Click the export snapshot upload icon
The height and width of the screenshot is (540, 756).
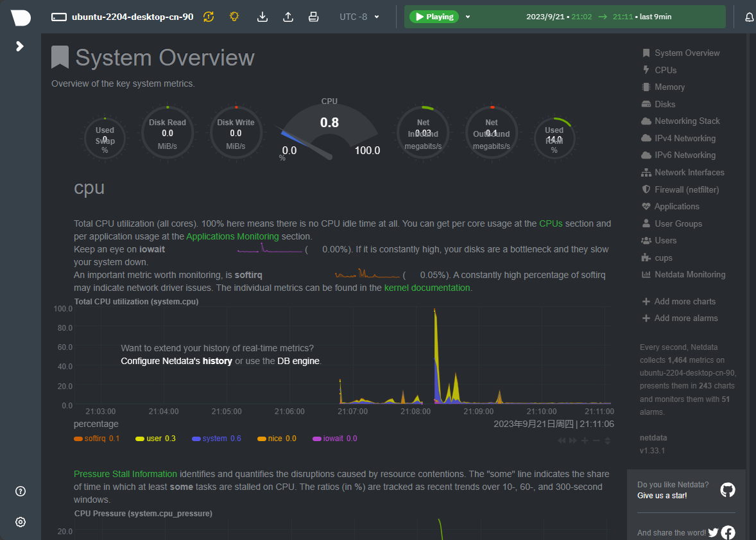pyautogui.click(x=288, y=17)
